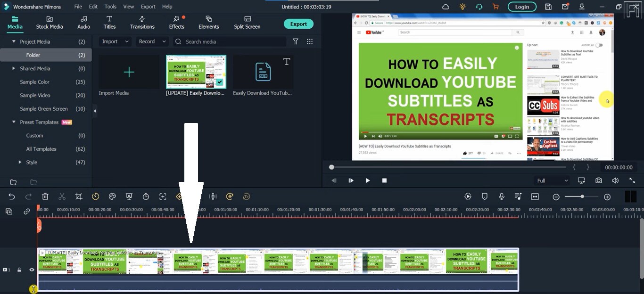Click the Login button
This screenshot has width=644, height=294.
tap(522, 7)
